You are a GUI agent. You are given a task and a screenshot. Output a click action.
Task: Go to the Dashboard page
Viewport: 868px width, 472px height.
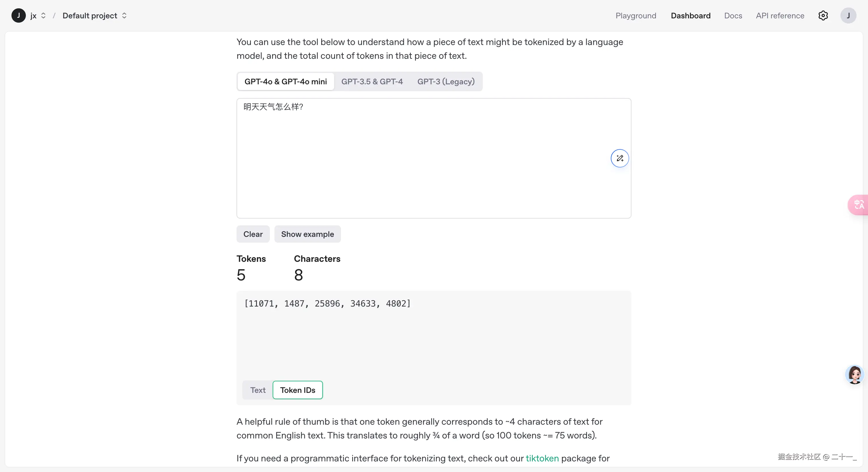690,15
